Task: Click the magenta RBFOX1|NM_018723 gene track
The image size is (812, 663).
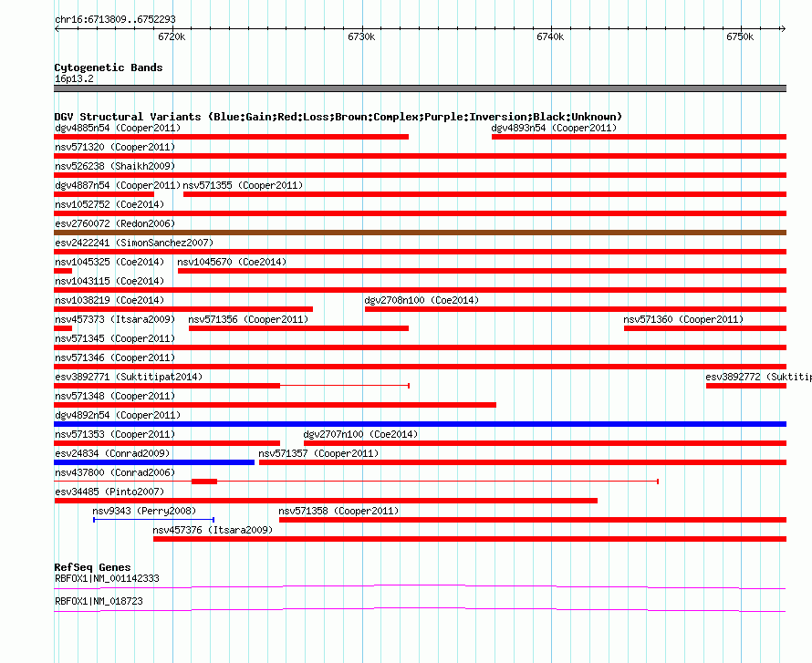Action: pyautogui.click(x=420, y=610)
